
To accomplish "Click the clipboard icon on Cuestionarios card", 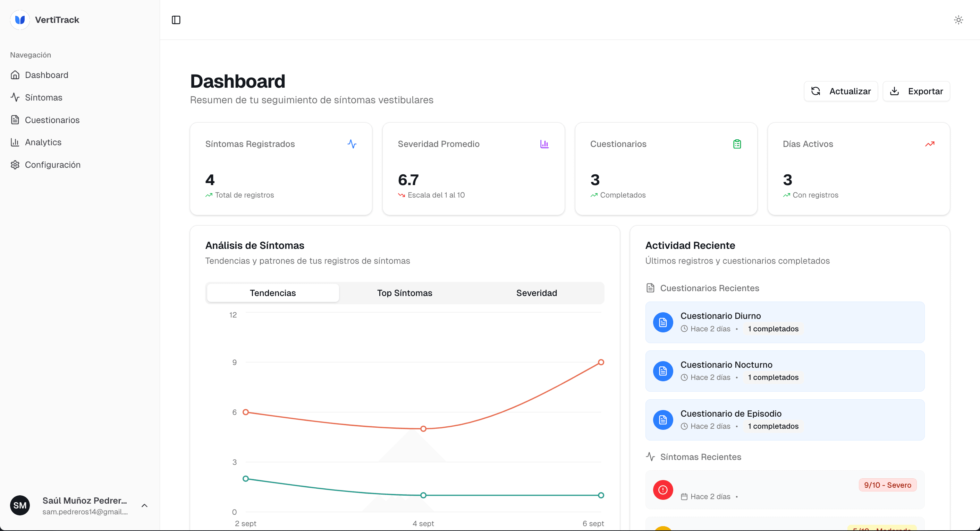I will coord(737,144).
